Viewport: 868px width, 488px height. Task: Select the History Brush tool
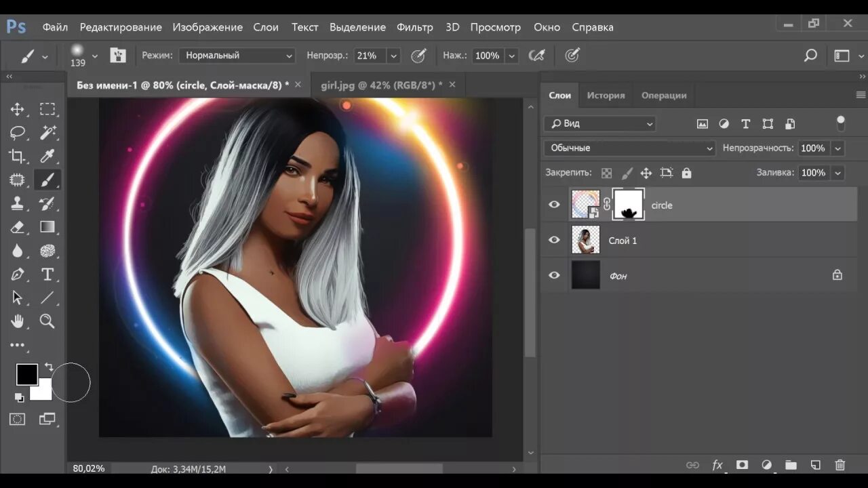tap(47, 203)
